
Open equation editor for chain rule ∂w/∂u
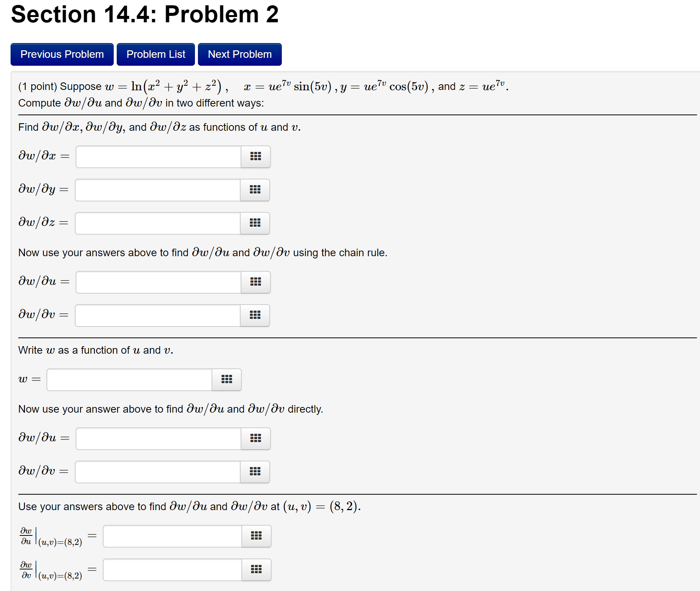[255, 282]
